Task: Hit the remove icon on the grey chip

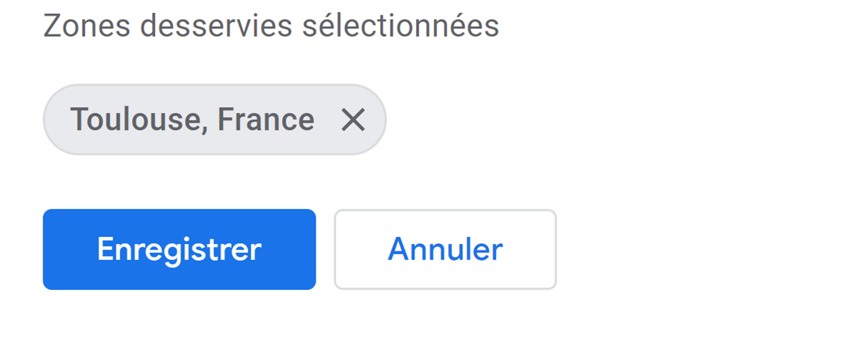Action: pyautogui.click(x=353, y=120)
